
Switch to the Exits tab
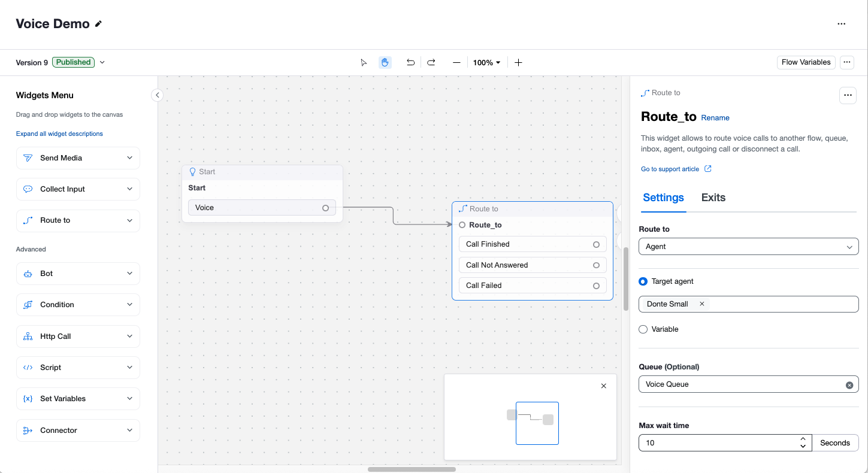pos(713,198)
